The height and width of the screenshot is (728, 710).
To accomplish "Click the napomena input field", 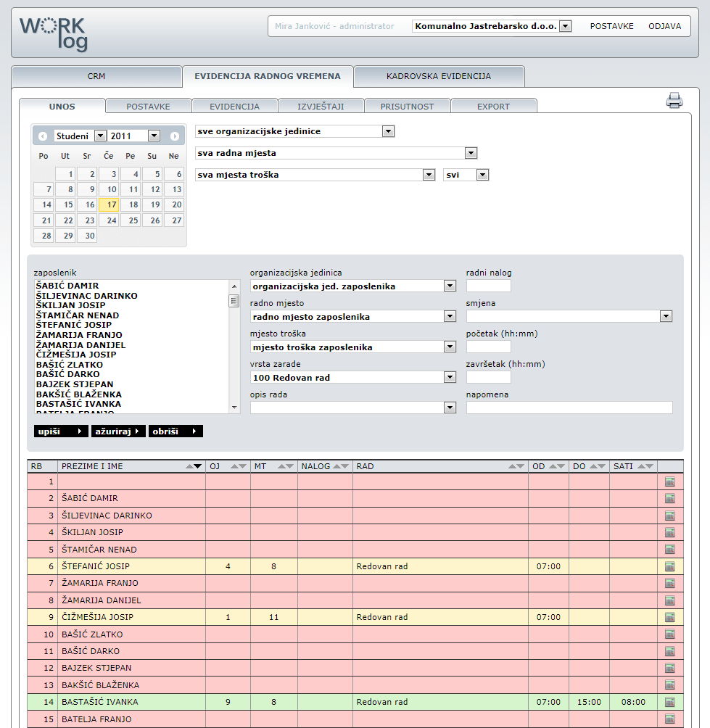I will point(569,408).
